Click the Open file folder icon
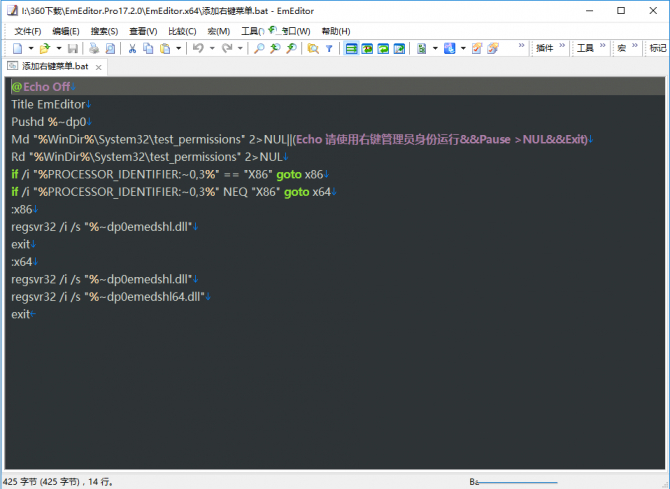The height and width of the screenshot is (489, 670). point(45,48)
